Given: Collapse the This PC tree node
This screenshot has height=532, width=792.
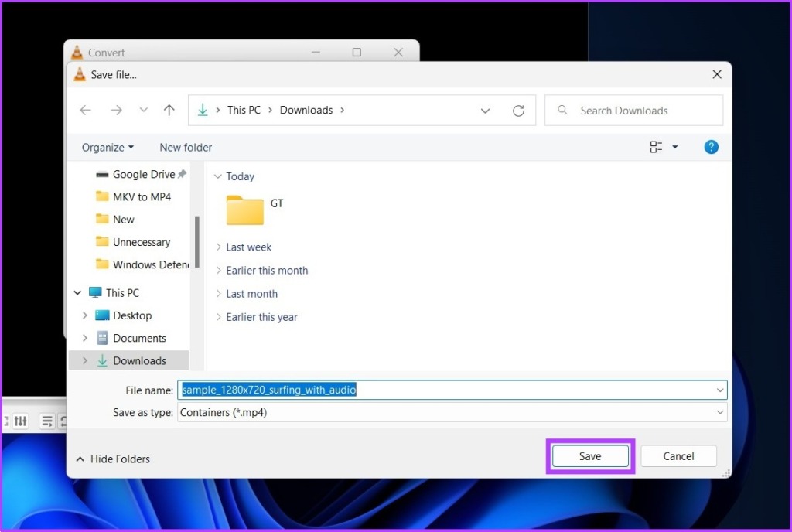Looking at the screenshot, I should pos(77,293).
